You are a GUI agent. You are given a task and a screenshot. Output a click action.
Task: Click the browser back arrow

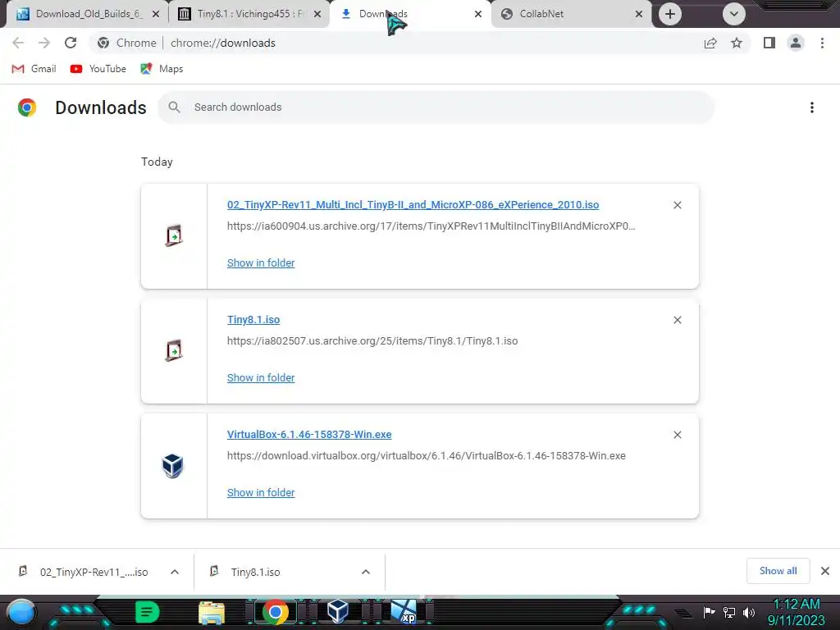tap(18, 43)
